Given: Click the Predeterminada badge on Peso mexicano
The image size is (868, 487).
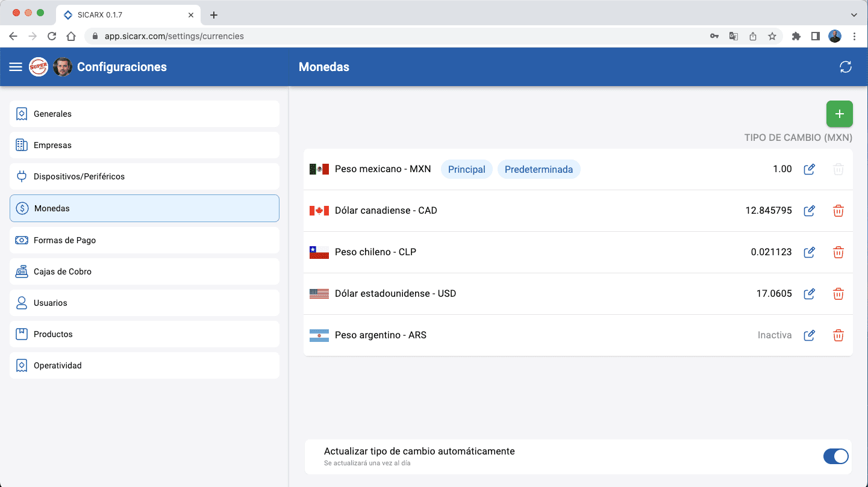Looking at the screenshot, I should click(x=539, y=169).
